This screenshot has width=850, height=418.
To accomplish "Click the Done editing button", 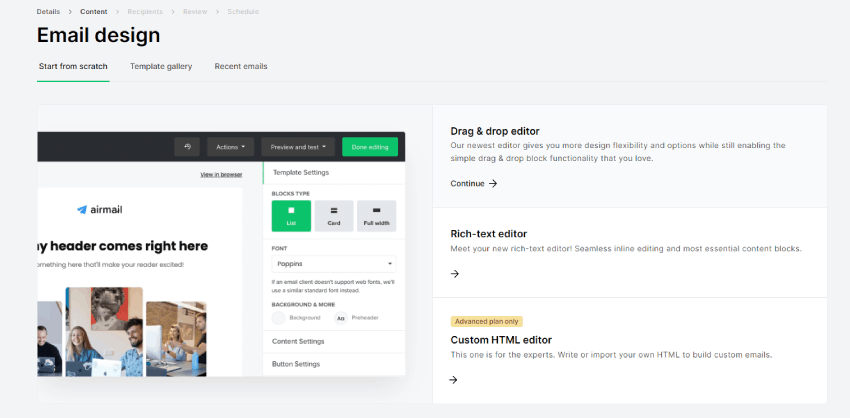I will (370, 147).
